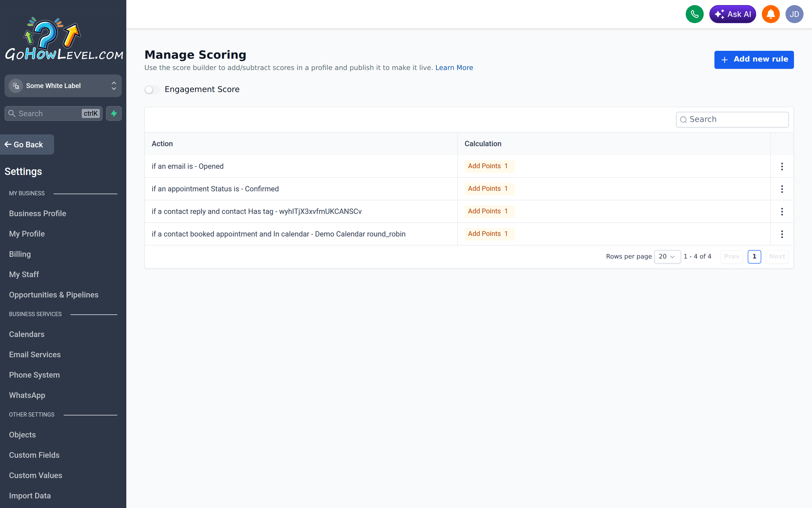Open the JD user avatar menu

[x=794, y=14]
